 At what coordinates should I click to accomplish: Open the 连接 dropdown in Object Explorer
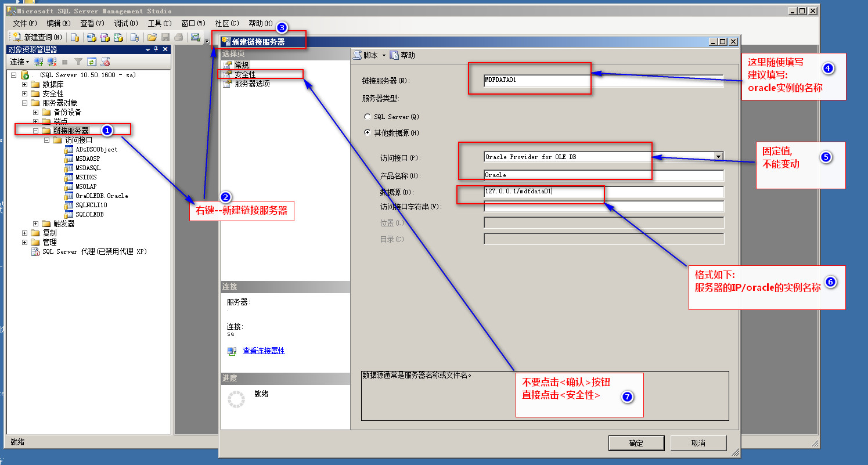[20, 62]
